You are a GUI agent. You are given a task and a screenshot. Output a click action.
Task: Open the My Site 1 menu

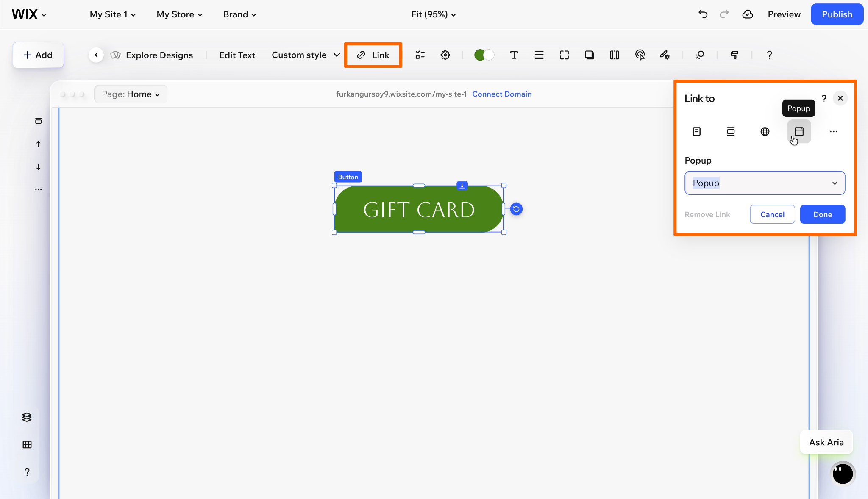click(112, 14)
